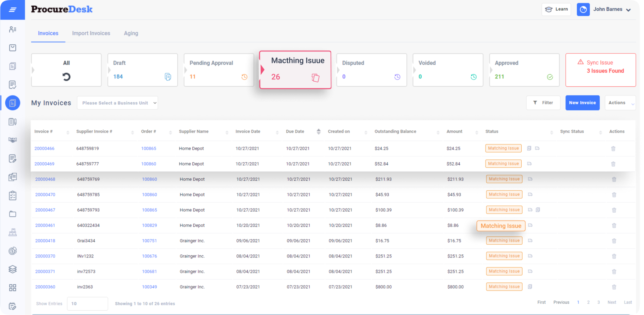Expand the Actions dropdown near New Invoice
Viewport: 644px width, 315px height.
coord(620,103)
